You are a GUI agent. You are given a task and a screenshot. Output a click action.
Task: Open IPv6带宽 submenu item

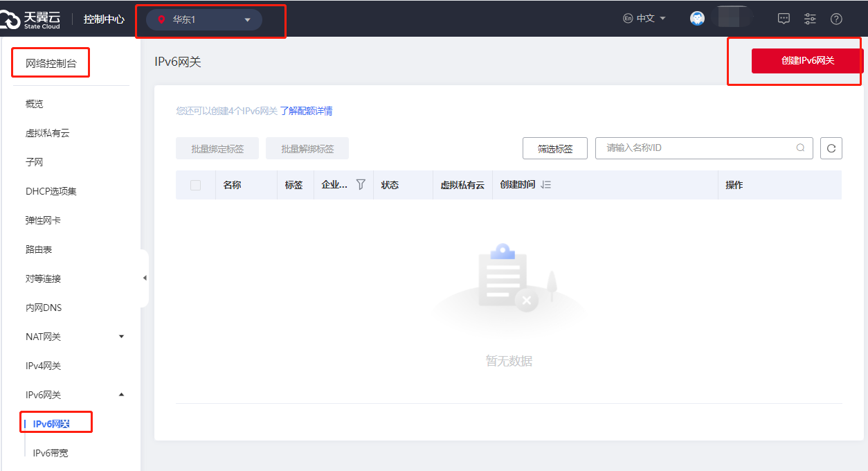51,453
